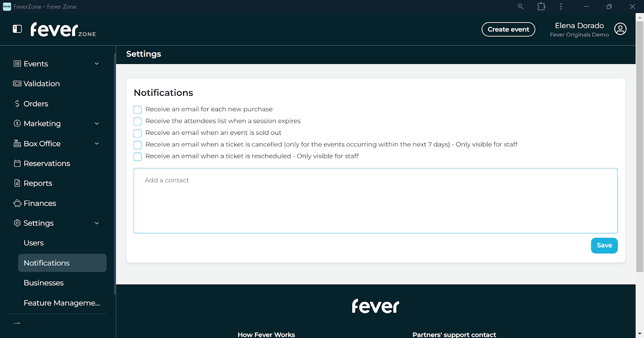Check attendees list when session expires option

click(138, 121)
